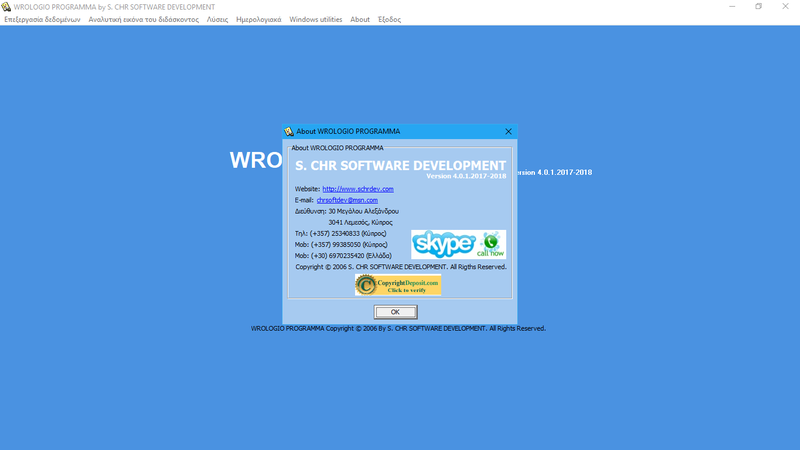Click the About dialog title bar icon
800x450 pixels.
(289, 132)
